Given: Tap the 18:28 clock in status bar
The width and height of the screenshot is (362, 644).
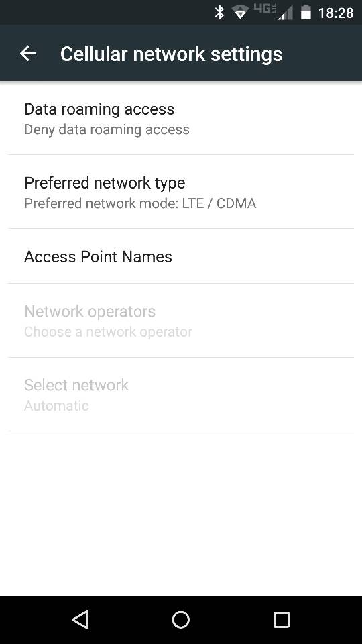Looking at the screenshot, I should [x=336, y=13].
